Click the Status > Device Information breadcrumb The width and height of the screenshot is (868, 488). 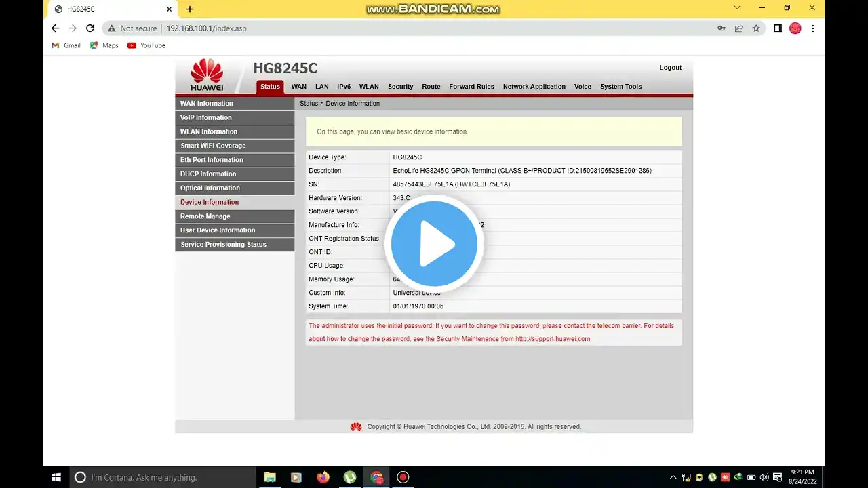pyautogui.click(x=340, y=104)
